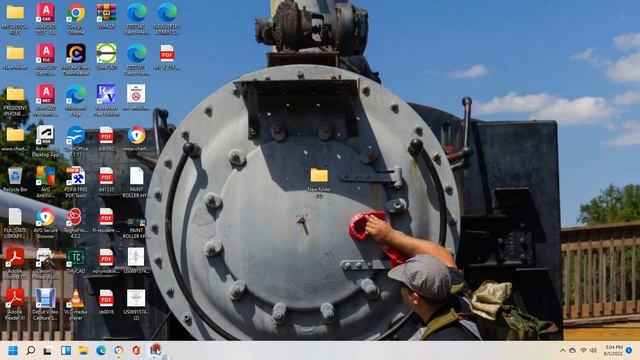
Task: Show hidden system tray icons chevron
Action: coord(562,351)
